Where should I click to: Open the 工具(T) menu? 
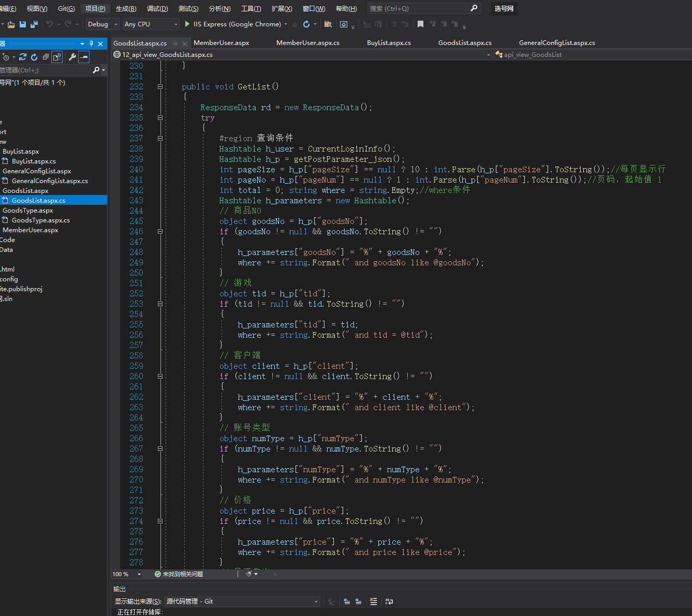pyautogui.click(x=251, y=8)
